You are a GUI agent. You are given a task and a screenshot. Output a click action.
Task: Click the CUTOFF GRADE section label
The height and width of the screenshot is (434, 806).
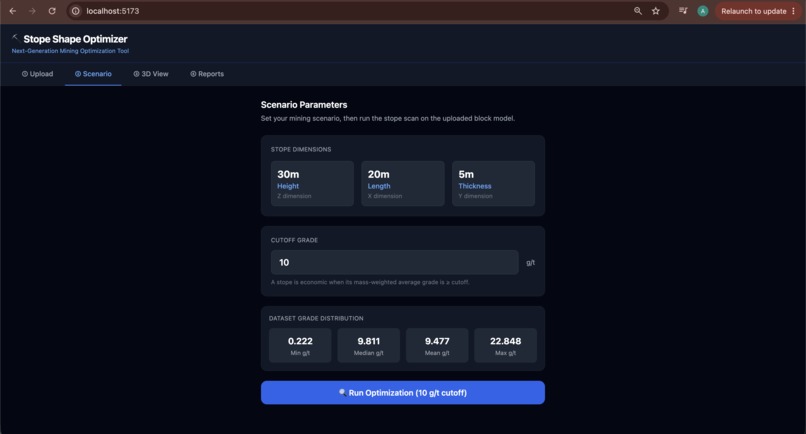click(x=295, y=240)
